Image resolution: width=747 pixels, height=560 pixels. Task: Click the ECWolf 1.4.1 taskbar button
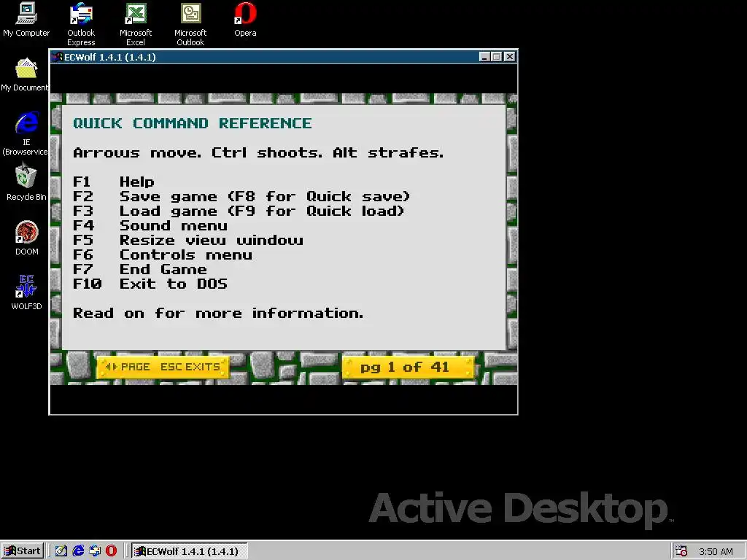coord(189,551)
